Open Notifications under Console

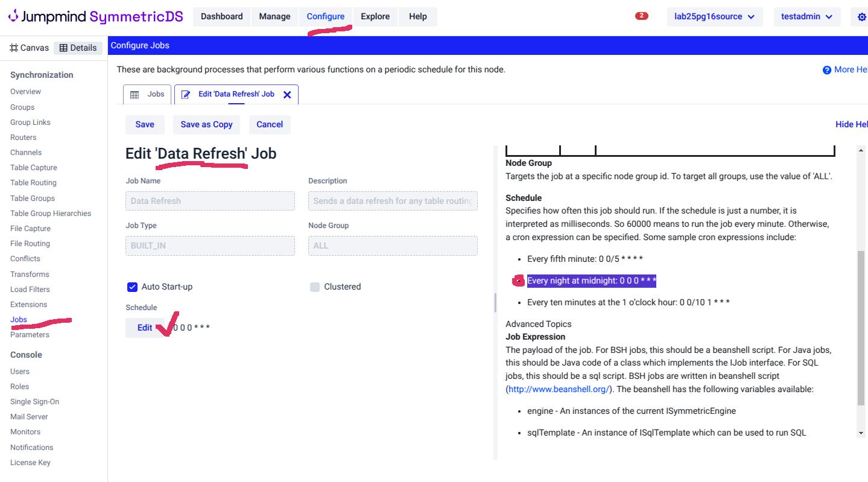(x=32, y=448)
